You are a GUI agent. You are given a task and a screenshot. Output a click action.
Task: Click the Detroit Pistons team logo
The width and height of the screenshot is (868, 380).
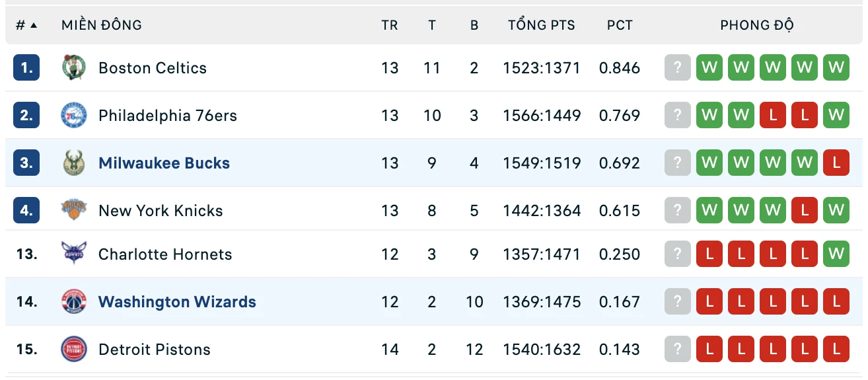73,350
